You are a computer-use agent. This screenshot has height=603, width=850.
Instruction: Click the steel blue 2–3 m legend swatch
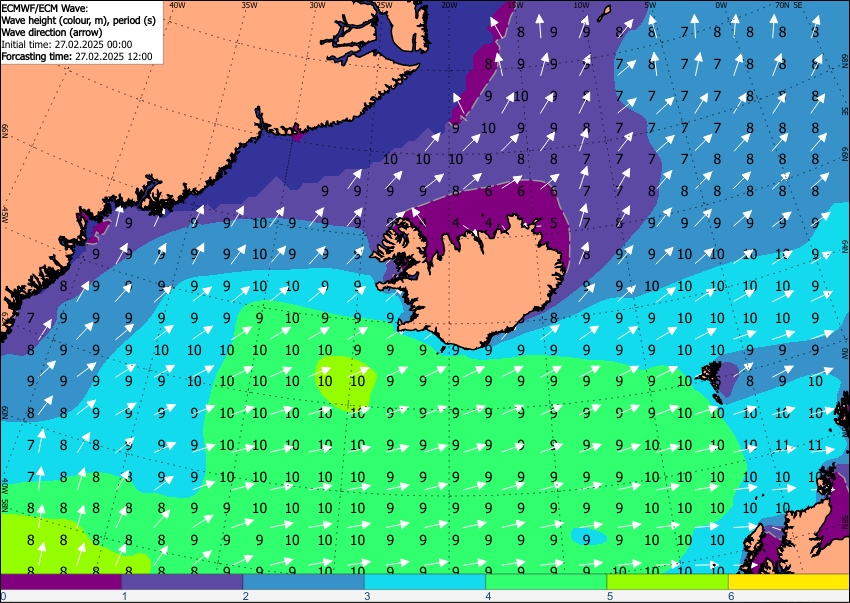304,582
